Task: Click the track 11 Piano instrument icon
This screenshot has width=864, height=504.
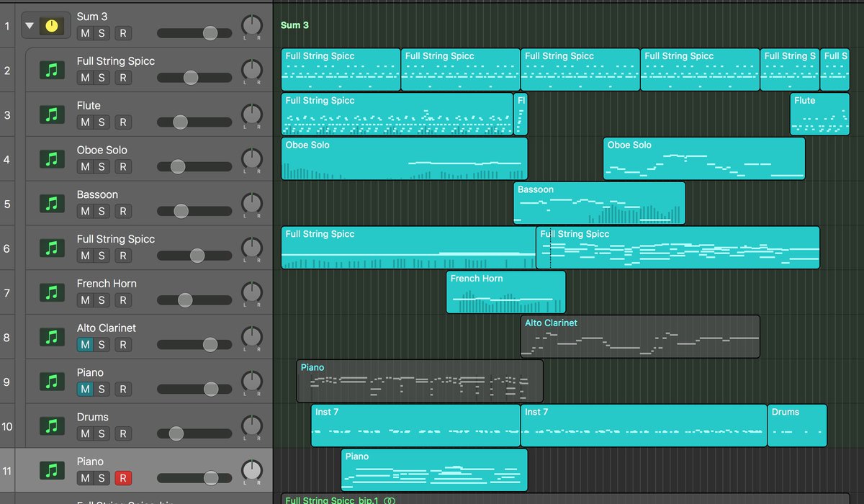Action: (x=52, y=471)
